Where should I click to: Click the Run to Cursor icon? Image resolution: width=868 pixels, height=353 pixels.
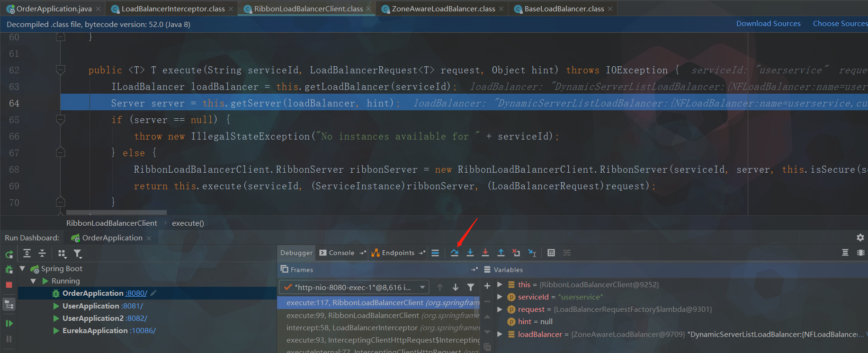coord(532,253)
